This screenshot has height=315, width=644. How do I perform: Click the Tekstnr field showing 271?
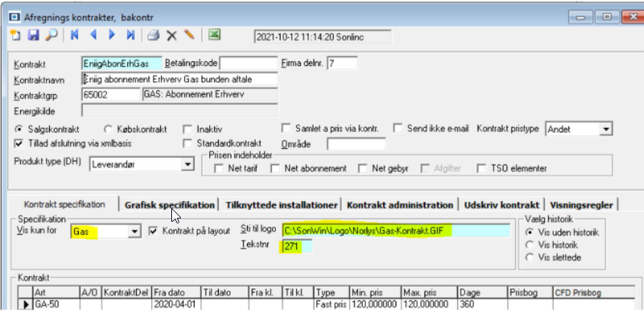[x=297, y=247]
